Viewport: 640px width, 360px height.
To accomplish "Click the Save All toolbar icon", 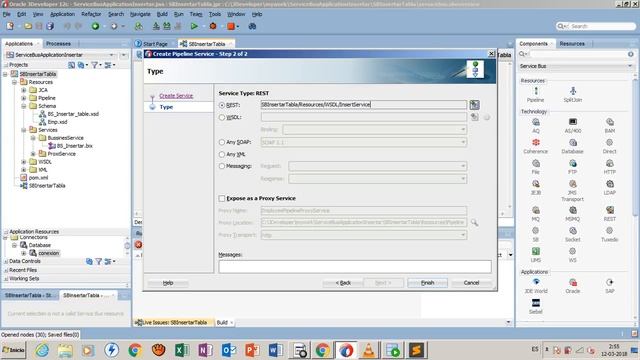I will pyautogui.click(x=50, y=26).
